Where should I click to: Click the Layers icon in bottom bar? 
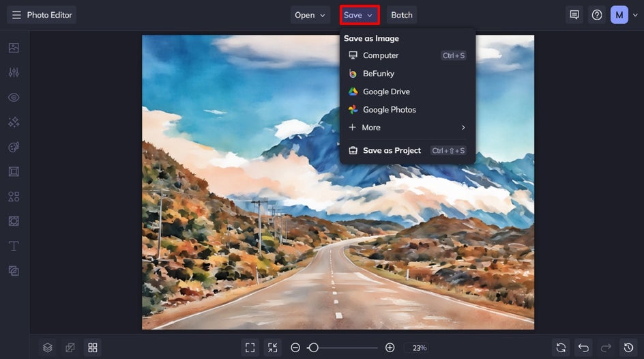click(48, 348)
